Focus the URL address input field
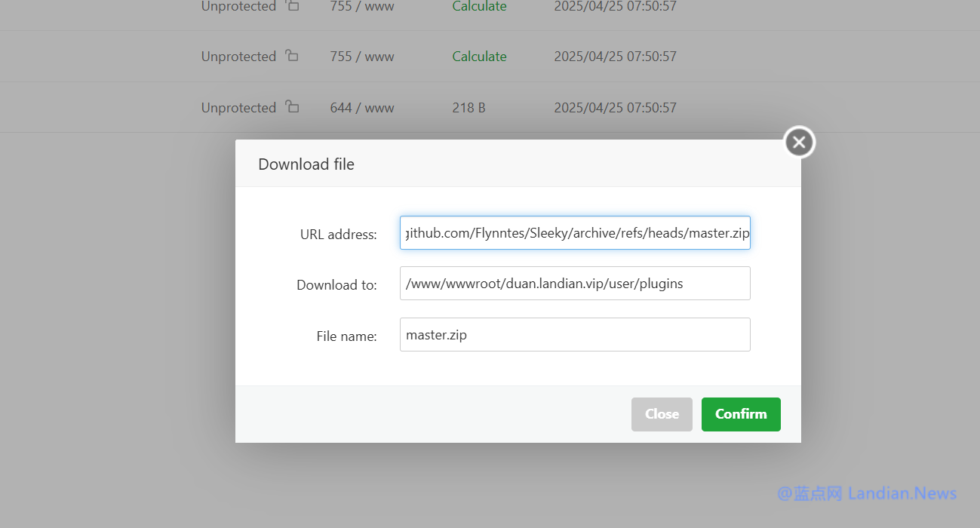 575,233
